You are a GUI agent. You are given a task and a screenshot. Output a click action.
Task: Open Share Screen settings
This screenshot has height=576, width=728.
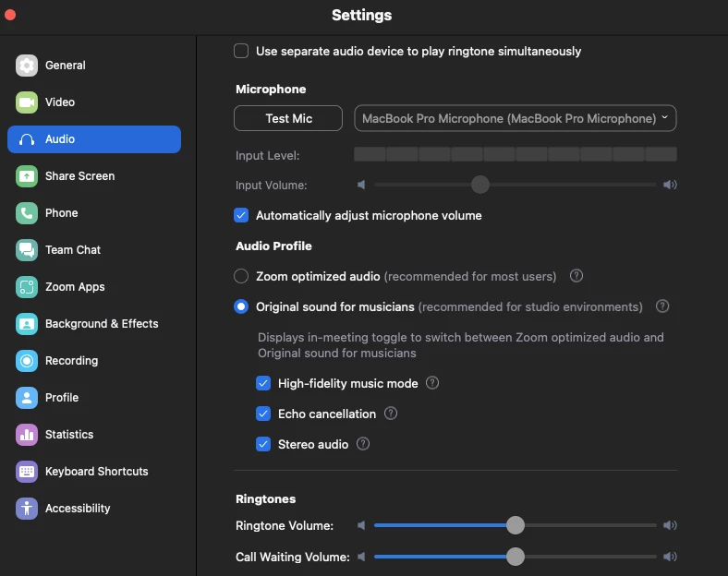click(94, 176)
